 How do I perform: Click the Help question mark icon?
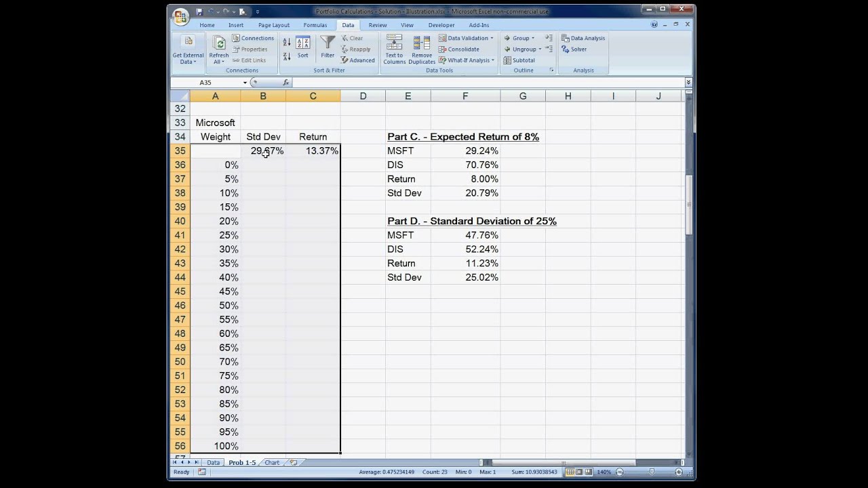654,24
